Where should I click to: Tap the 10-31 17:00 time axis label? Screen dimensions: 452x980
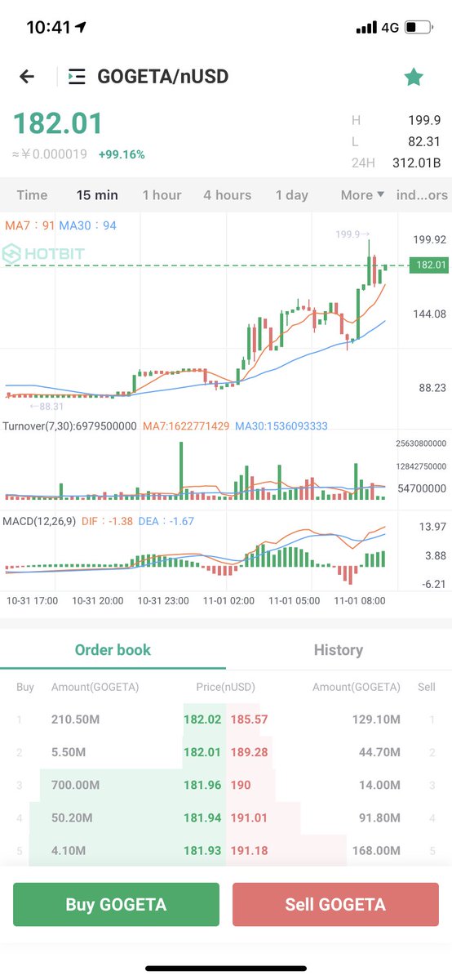point(31,600)
